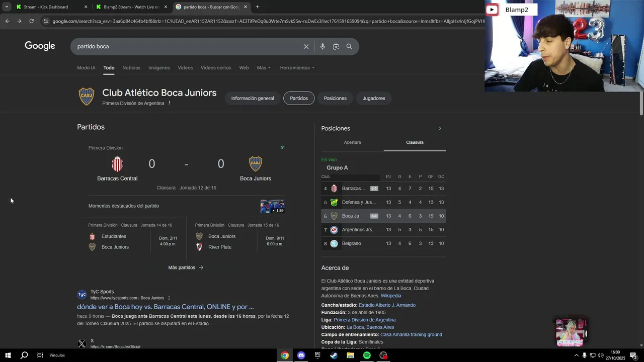Viewport: 644px width, 362px height.
Task: Click the TyC Sports site favicon
Action: (82, 295)
